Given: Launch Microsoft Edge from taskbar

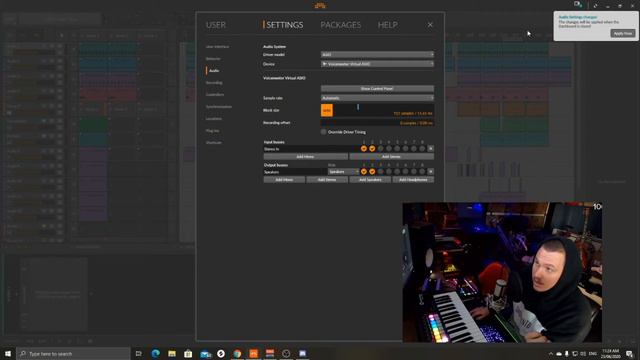Looking at the screenshot, I should tap(156, 353).
